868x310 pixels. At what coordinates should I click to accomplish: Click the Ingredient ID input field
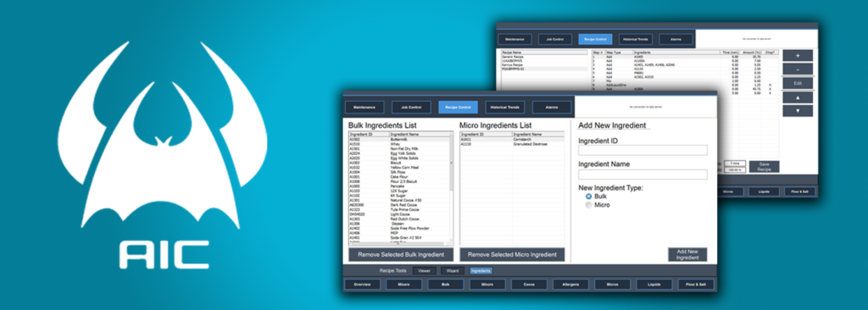[643, 150]
